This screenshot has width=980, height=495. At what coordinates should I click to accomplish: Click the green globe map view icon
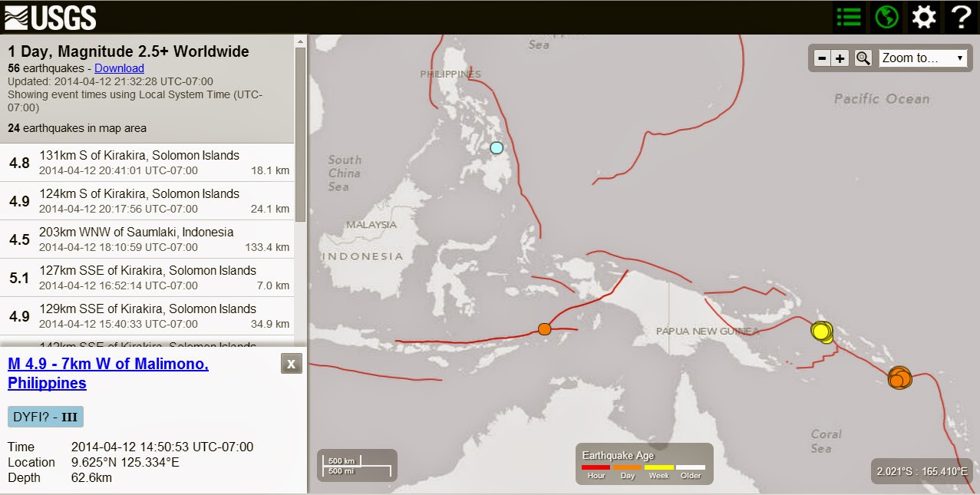point(886,16)
